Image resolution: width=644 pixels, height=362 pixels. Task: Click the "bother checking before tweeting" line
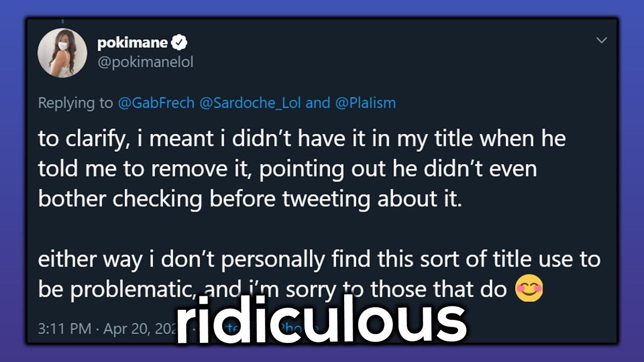click(x=250, y=200)
